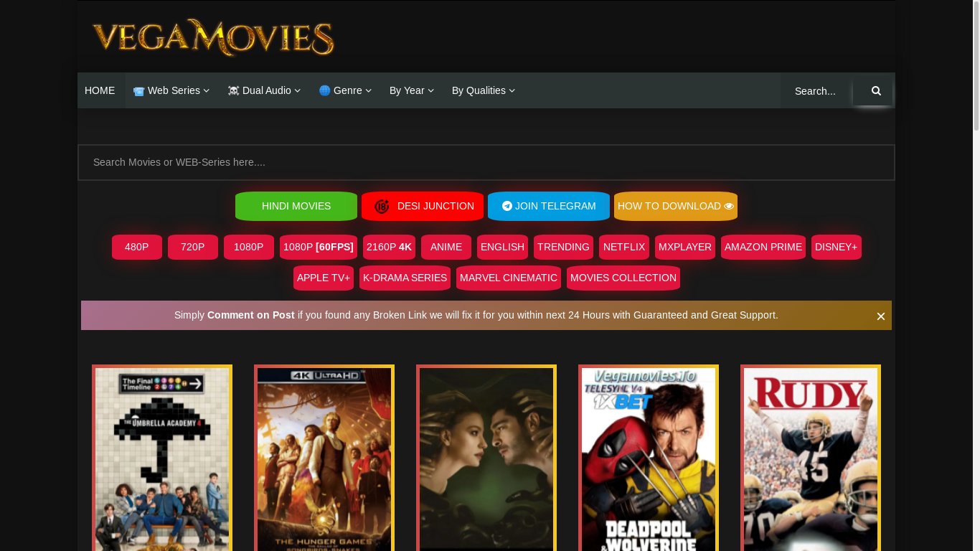The image size is (980, 551).
Task: Open the Genre dropdown chevron
Action: click(x=369, y=90)
